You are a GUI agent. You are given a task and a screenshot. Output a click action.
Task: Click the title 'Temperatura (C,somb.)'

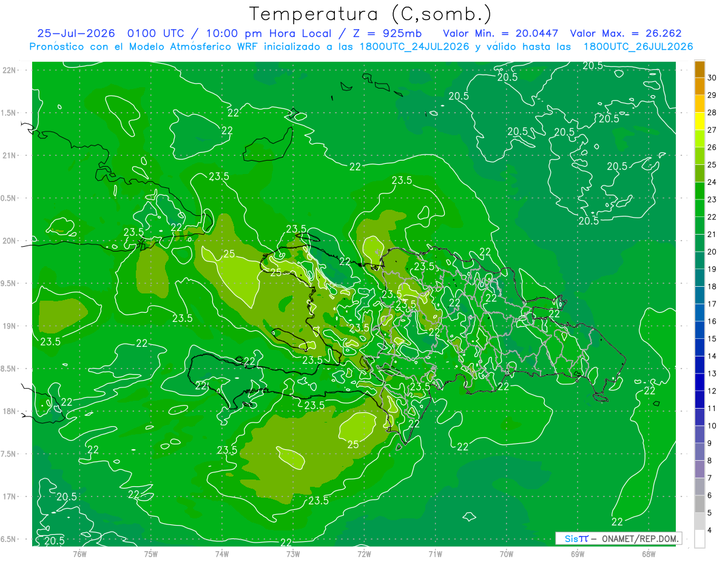(370, 14)
